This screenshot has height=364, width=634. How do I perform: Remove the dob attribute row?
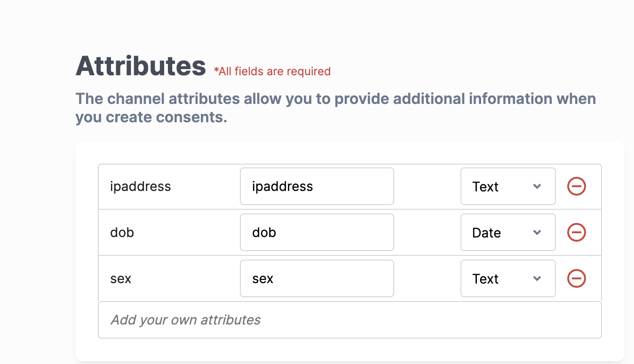pos(576,232)
